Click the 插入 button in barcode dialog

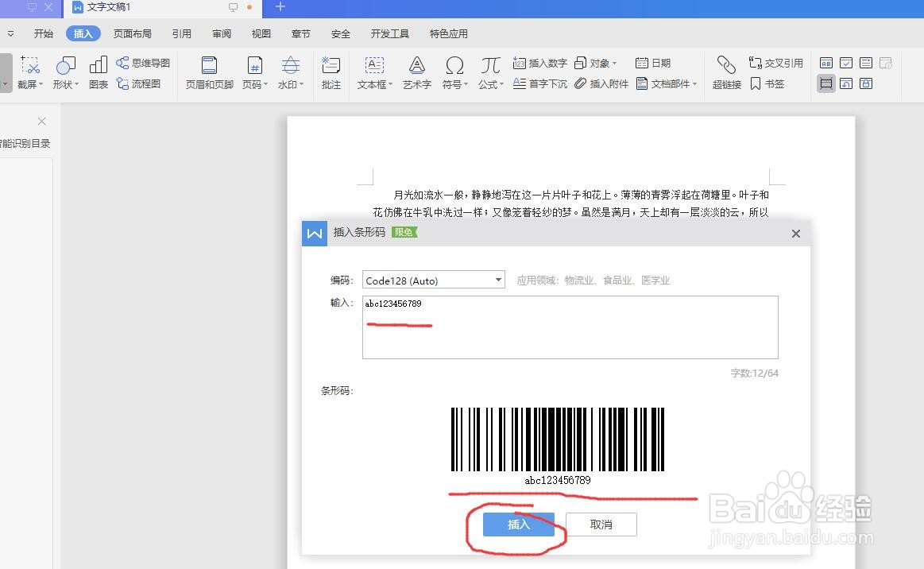[519, 524]
